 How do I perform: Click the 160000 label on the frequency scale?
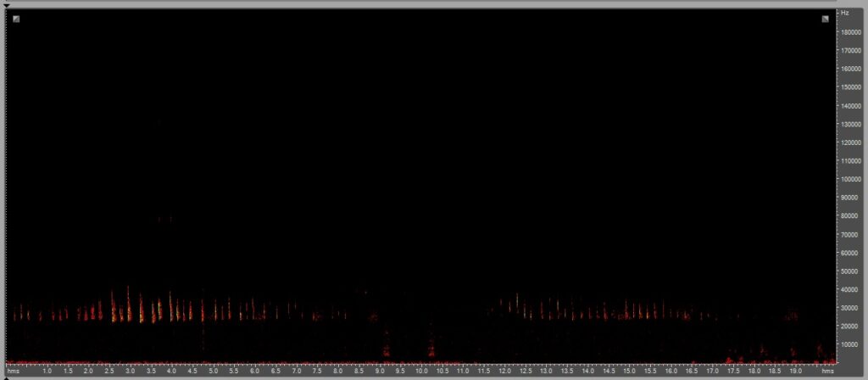(851, 69)
